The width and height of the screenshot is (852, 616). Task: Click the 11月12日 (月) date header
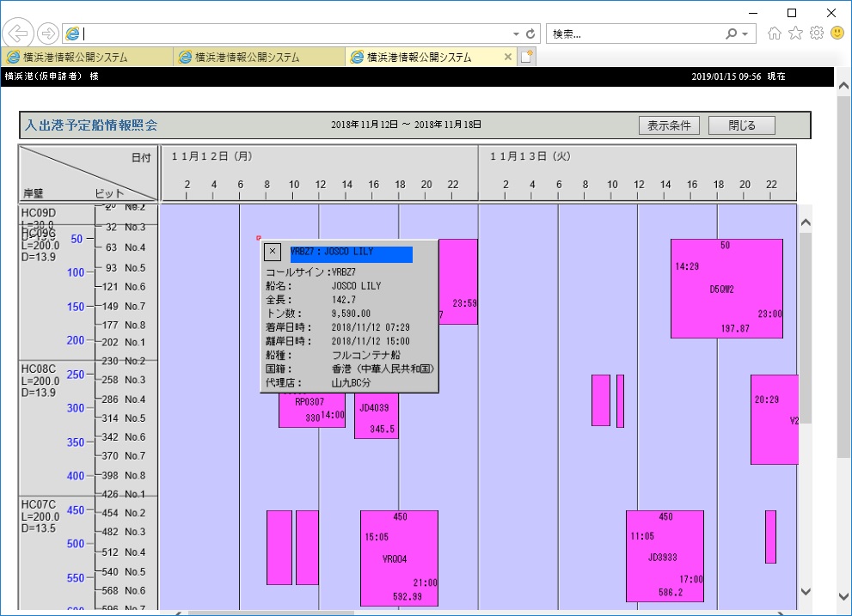[211, 156]
